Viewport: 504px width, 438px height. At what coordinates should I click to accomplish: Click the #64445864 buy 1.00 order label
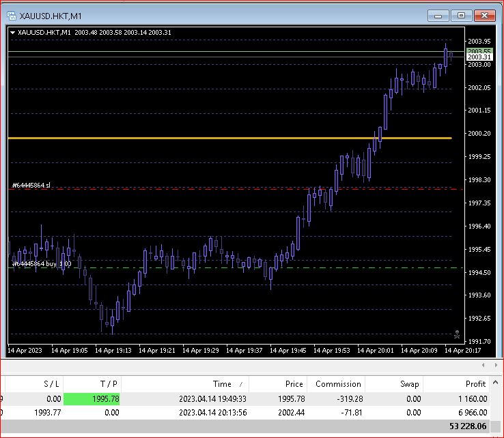(41, 264)
